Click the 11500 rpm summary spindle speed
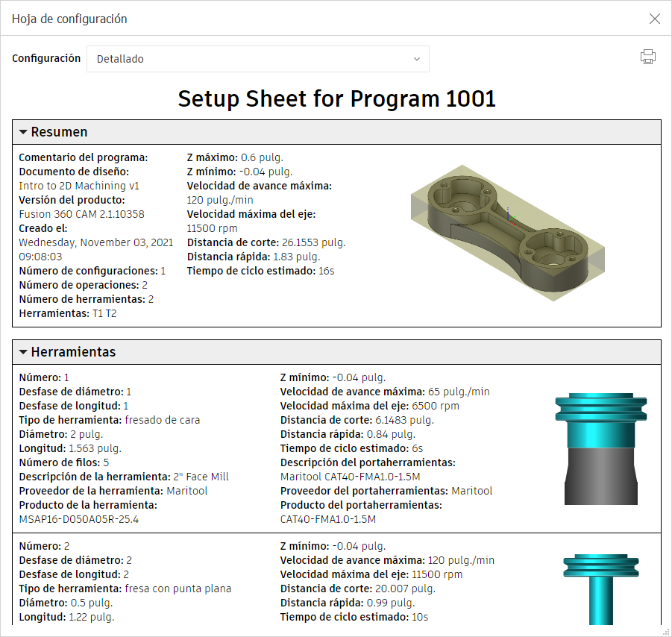Screen dimensions: 672x637 click(212, 228)
